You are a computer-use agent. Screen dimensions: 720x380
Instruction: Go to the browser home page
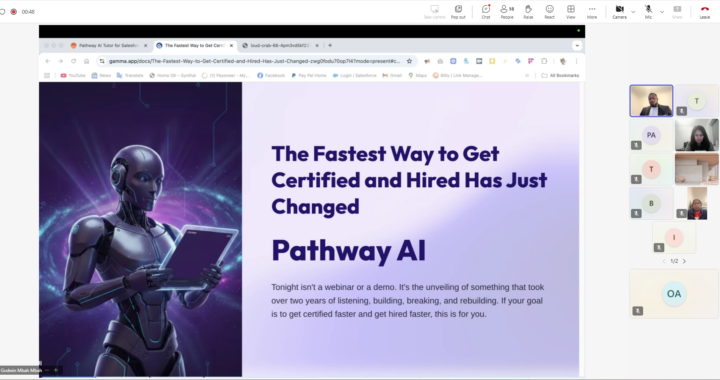(86, 61)
